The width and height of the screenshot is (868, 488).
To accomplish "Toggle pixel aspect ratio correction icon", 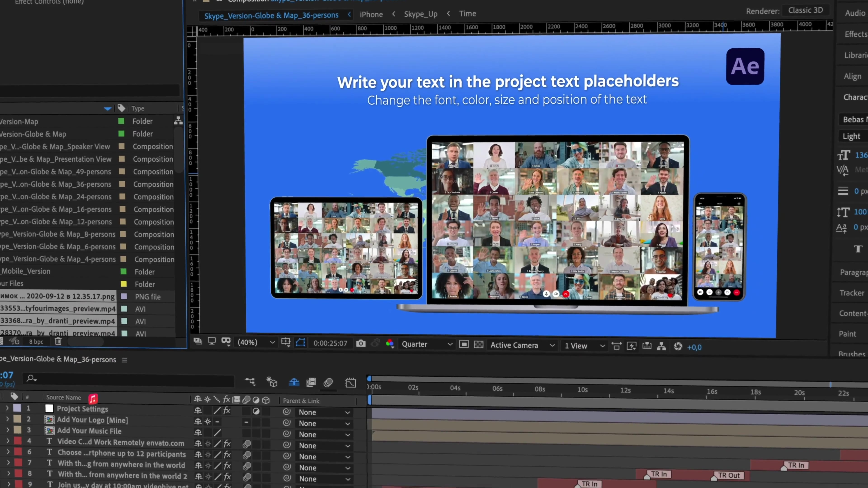I will [x=616, y=346].
